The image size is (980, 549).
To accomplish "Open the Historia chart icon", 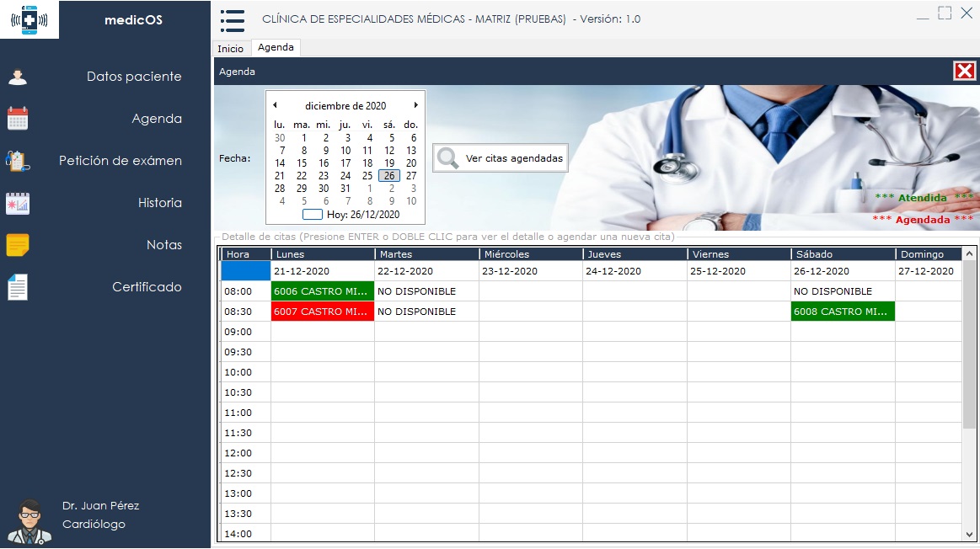I will coord(18,203).
